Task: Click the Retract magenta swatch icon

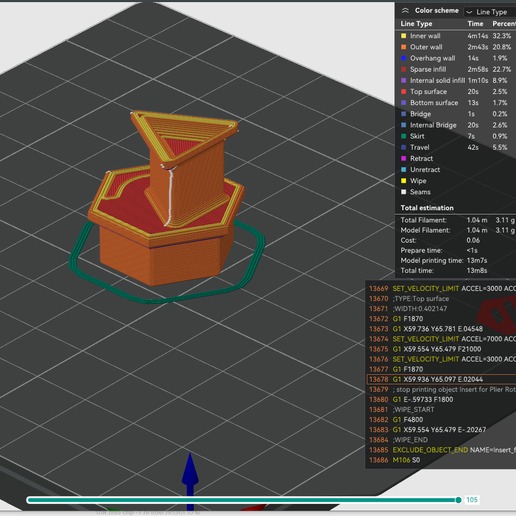Action: click(404, 158)
